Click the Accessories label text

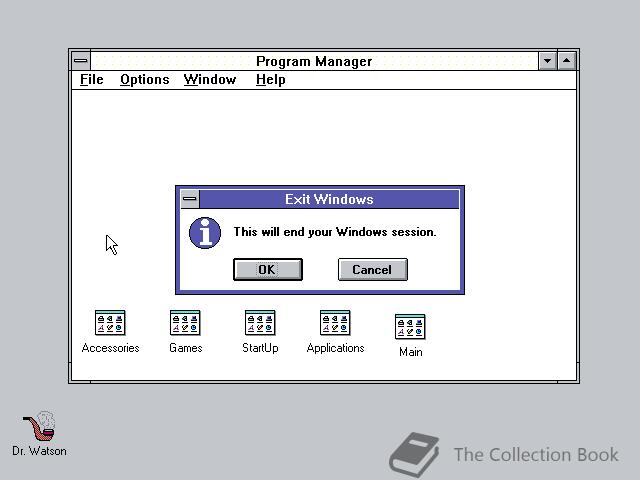coord(110,348)
